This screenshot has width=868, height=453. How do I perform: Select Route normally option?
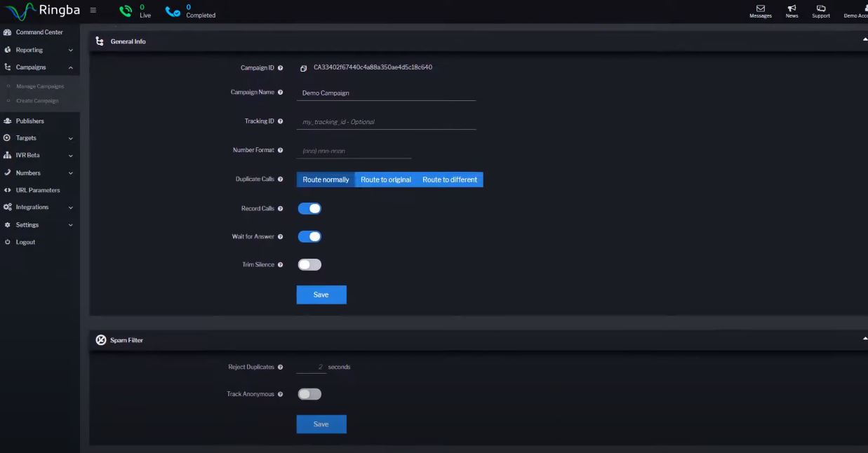pos(326,180)
